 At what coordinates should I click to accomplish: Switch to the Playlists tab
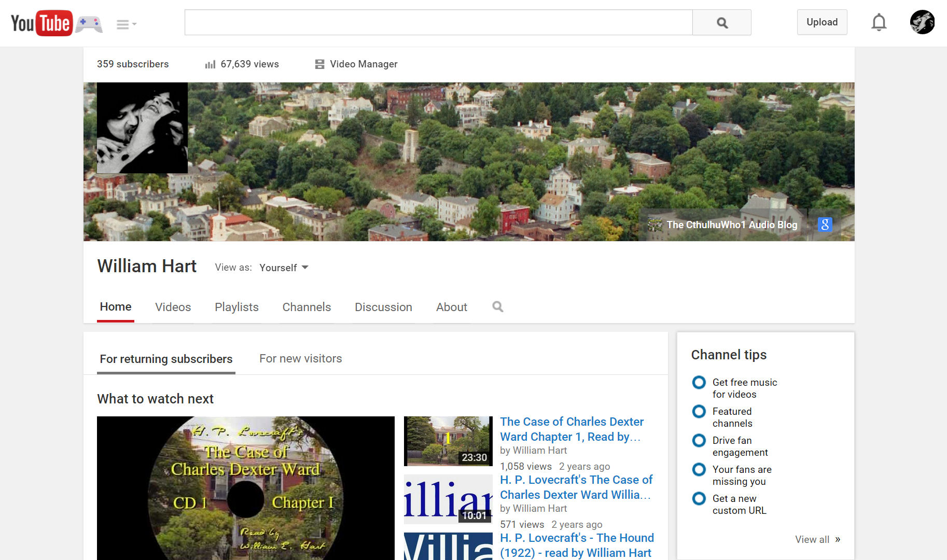click(236, 307)
